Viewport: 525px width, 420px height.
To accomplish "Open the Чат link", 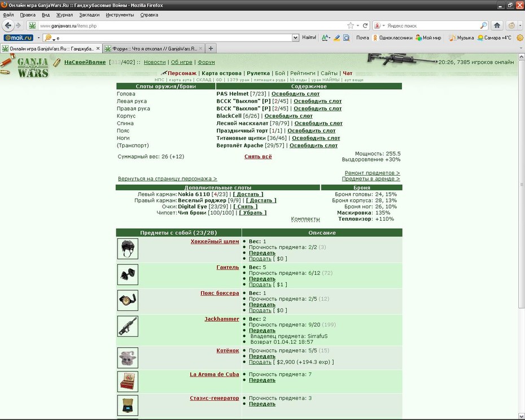I will click(348, 73).
